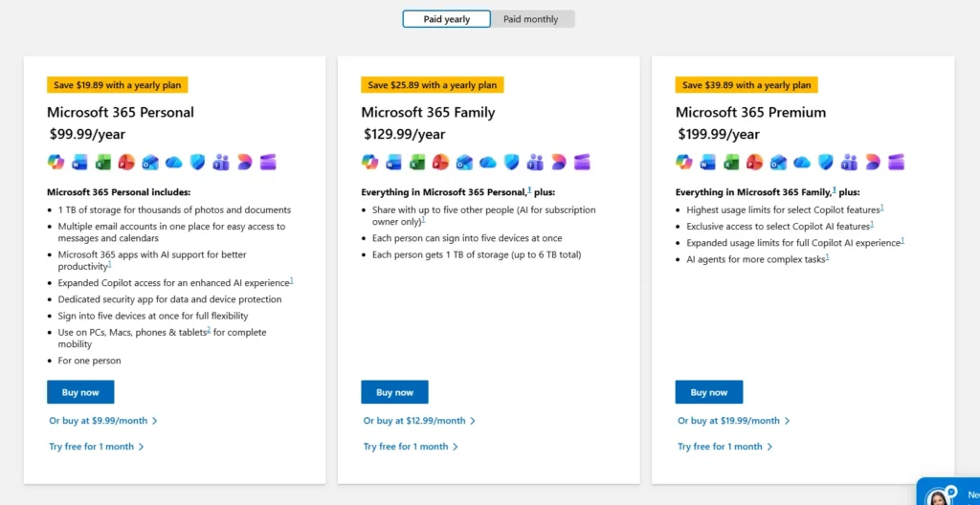Image resolution: width=980 pixels, height=505 pixels.
Task: Click the PowerPoint icon under Microsoft 365 Personal
Action: [x=126, y=162]
